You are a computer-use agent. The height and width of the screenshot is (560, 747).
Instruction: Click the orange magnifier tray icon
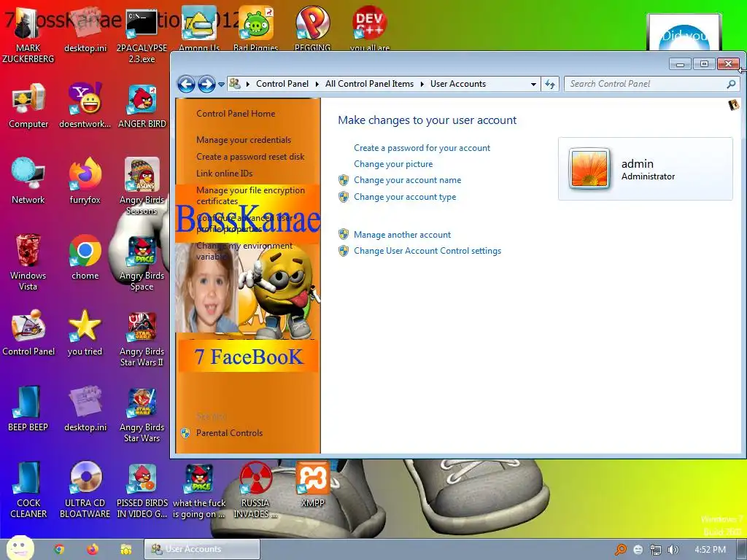tap(621, 550)
